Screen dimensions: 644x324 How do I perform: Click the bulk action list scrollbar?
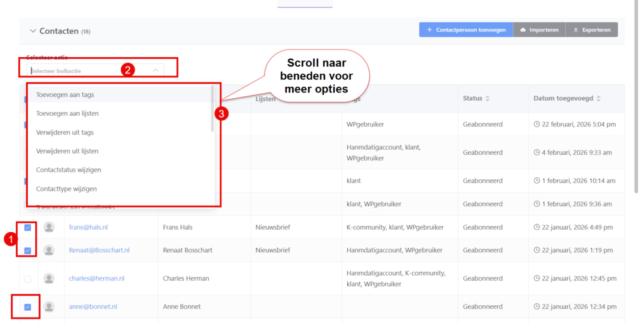point(212,110)
